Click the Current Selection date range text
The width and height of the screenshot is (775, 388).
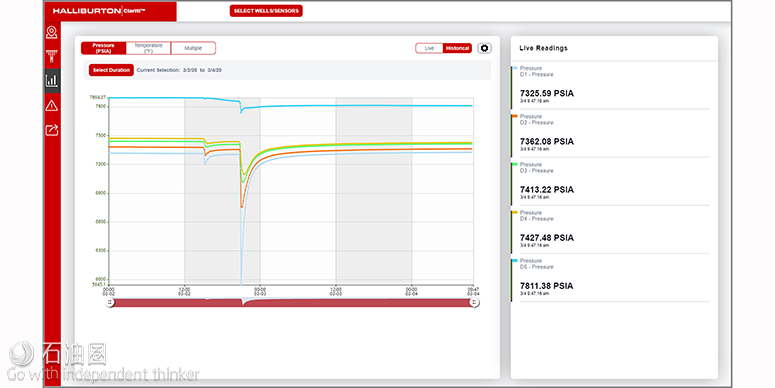179,70
